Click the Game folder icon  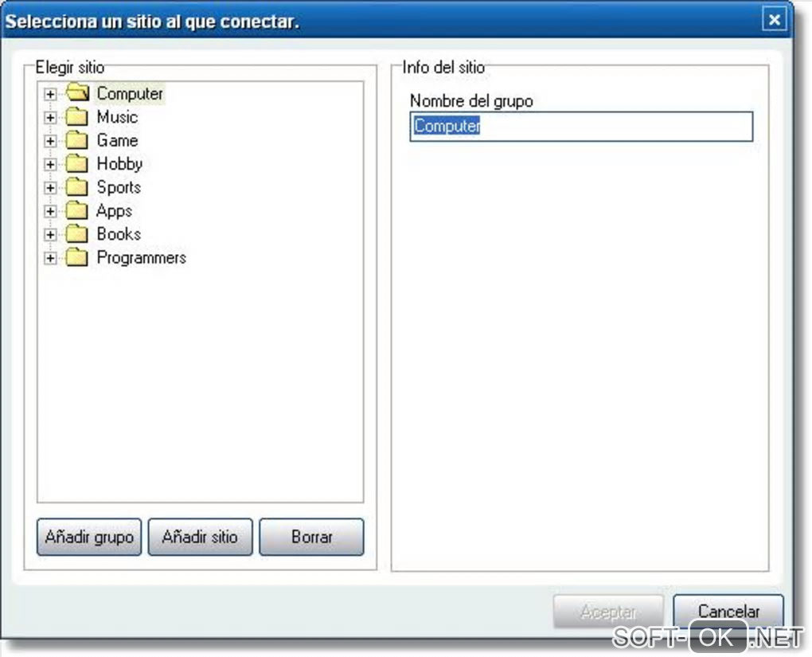pyautogui.click(x=77, y=140)
